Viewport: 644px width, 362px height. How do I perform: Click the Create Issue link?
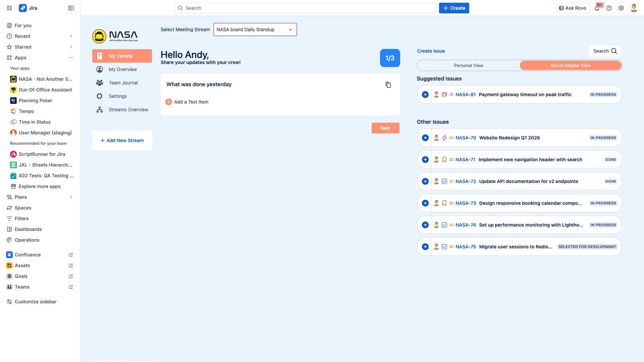click(x=431, y=51)
